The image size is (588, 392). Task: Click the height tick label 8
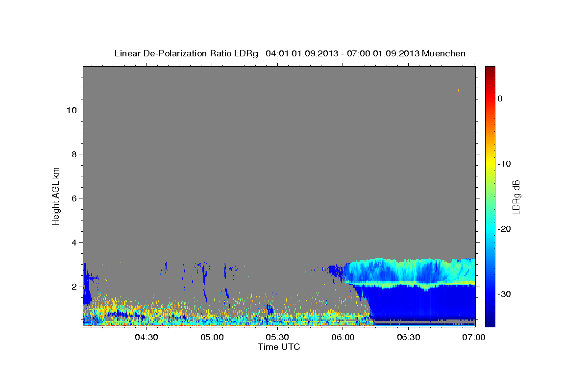point(73,154)
